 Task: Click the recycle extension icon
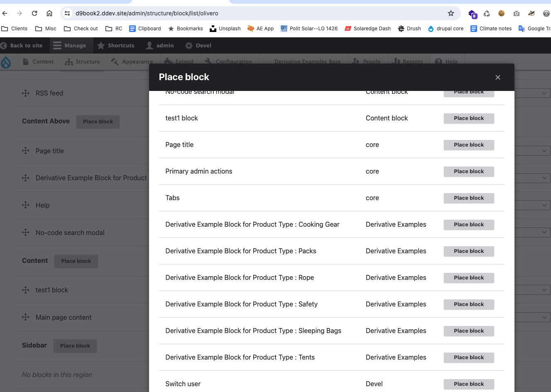[487, 13]
